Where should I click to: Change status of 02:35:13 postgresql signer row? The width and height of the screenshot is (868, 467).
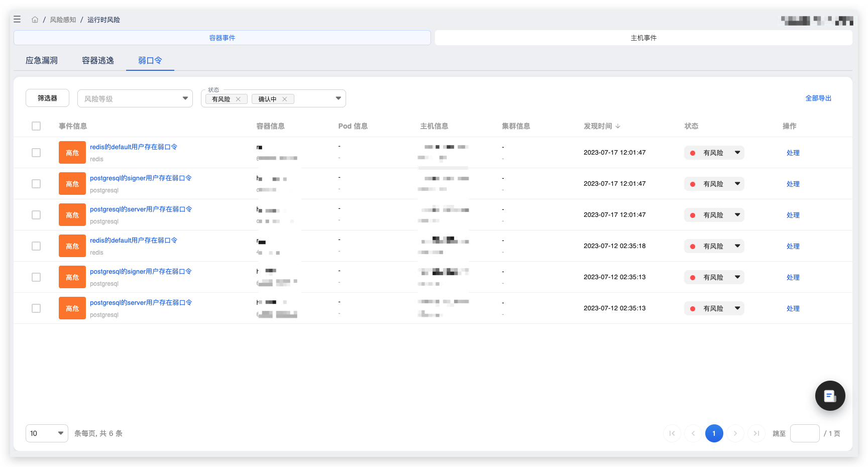(714, 277)
